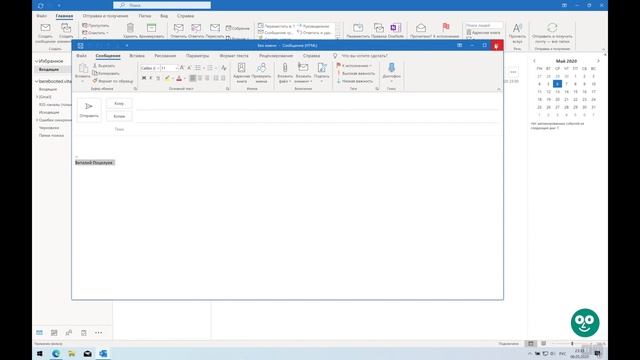Click the increase font size icon
Viewport: 640px width, 360px height.
(182, 68)
